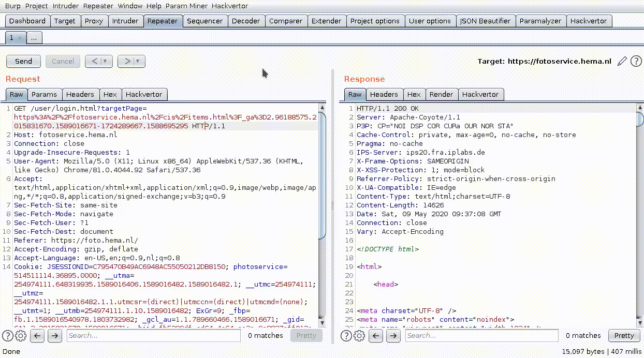Click the HTTP/1.1 200 OK response line
The image size is (644, 358).
click(388, 108)
